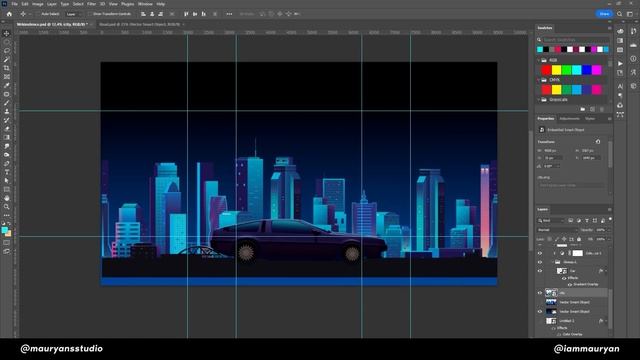Switch to the Adjustments tab
Viewport: 640px width, 360px height.
click(x=569, y=119)
